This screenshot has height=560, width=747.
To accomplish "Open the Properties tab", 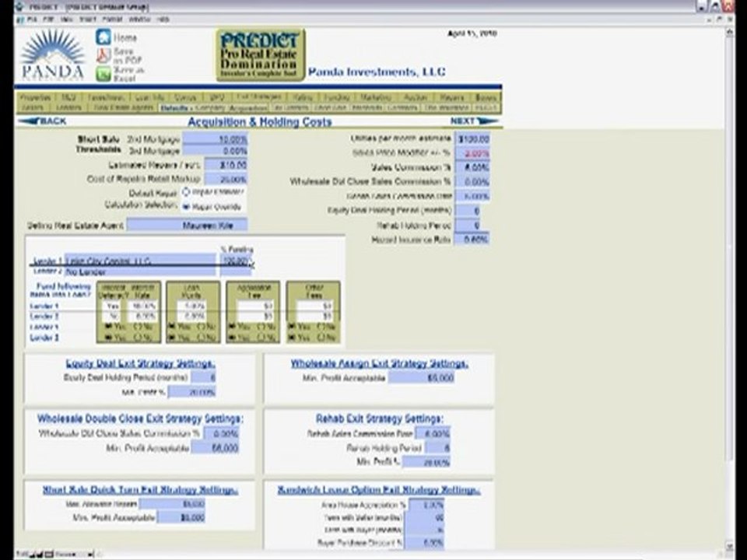I will (x=35, y=97).
